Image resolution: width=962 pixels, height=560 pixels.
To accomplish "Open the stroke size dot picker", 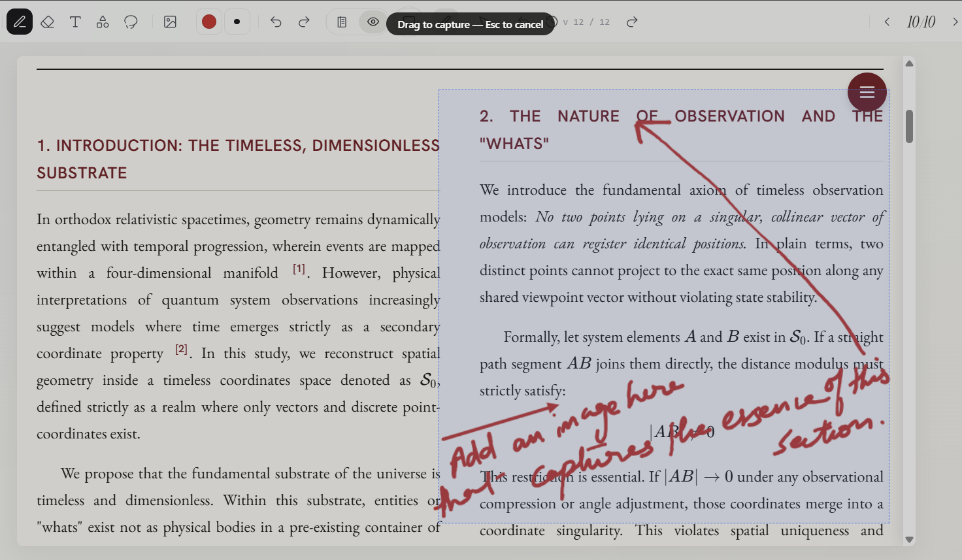I will click(237, 22).
